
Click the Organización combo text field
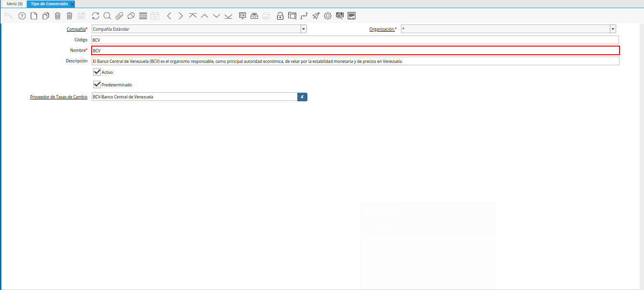505,29
